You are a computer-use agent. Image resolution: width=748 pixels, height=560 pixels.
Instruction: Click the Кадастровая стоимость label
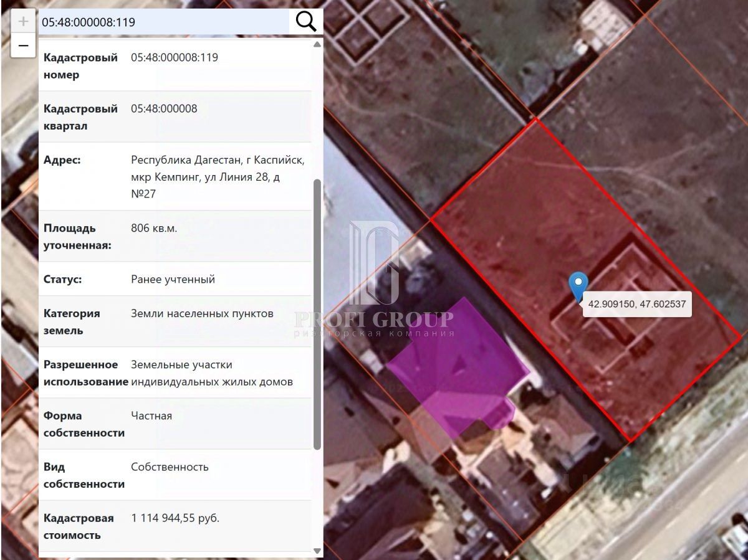tap(79, 526)
